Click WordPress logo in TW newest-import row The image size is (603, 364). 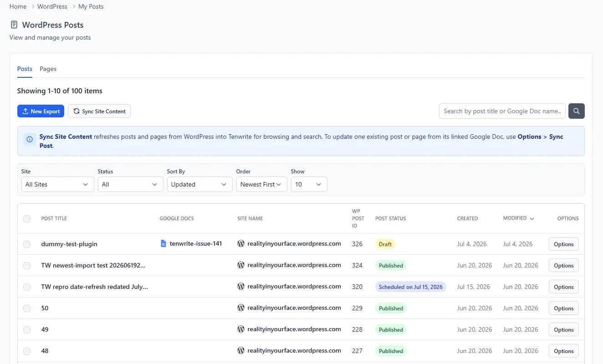tap(241, 265)
